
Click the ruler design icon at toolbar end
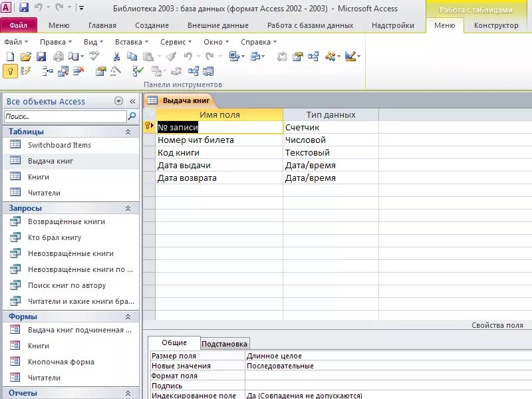coord(350,57)
